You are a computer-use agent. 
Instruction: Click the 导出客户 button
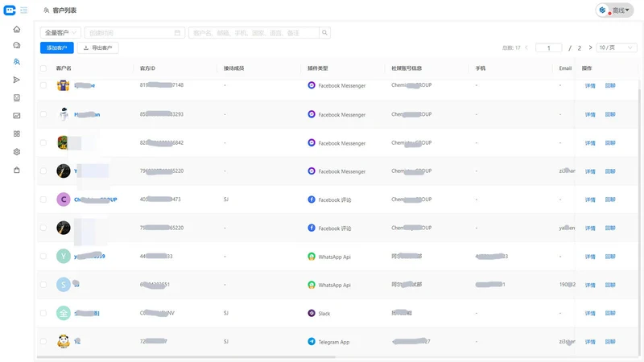97,47
